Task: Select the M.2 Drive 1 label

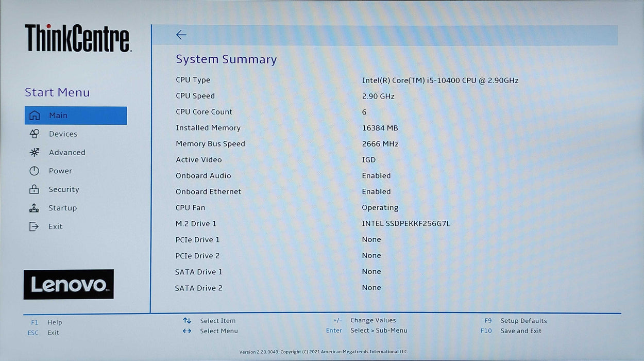Action: pos(196,224)
